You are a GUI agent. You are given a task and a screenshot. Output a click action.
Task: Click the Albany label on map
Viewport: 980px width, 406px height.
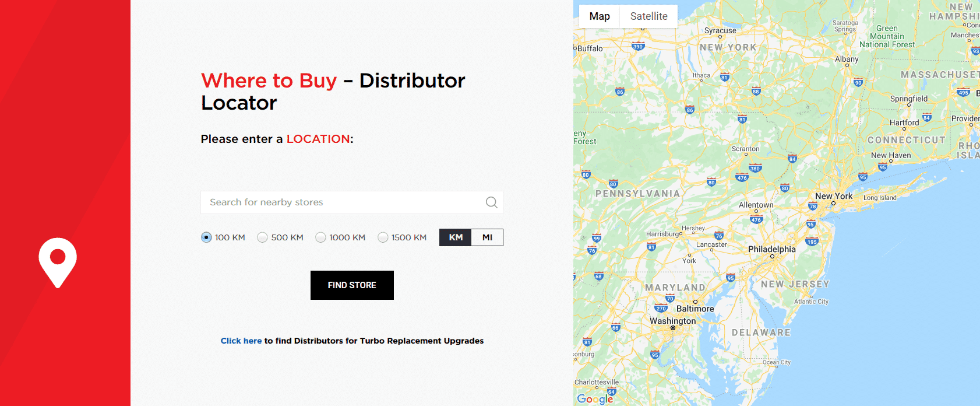coord(847,59)
